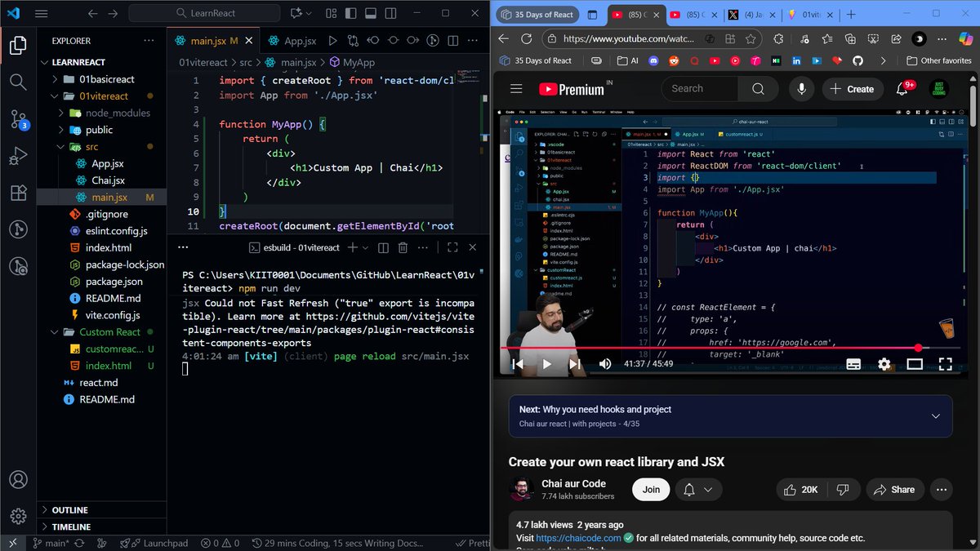The image size is (980, 551).
Task: Maximize terminal panel size icon
Action: pos(452,247)
